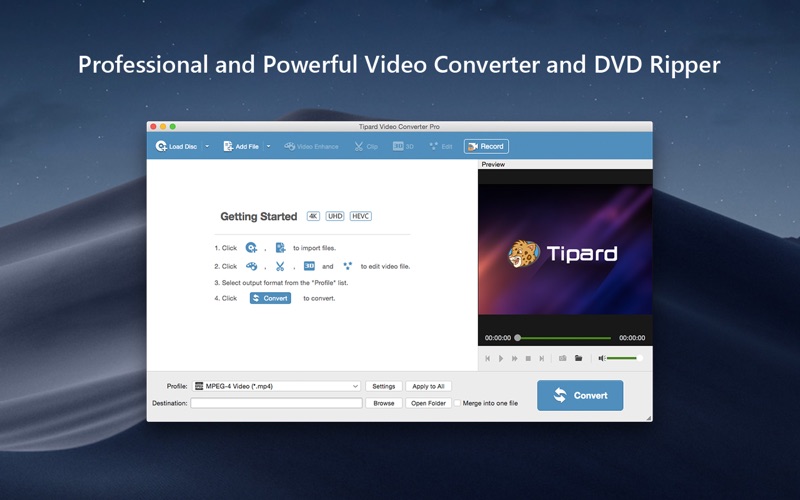
Task: Click the Browse button
Action: coord(384,403)
